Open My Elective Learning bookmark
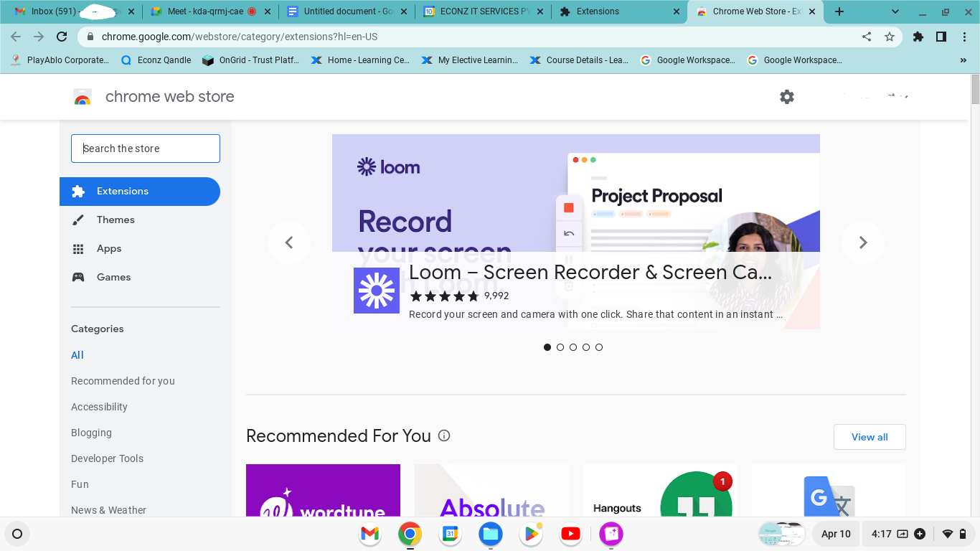Viewport: 980px width, 551px height. coord(470,60)
